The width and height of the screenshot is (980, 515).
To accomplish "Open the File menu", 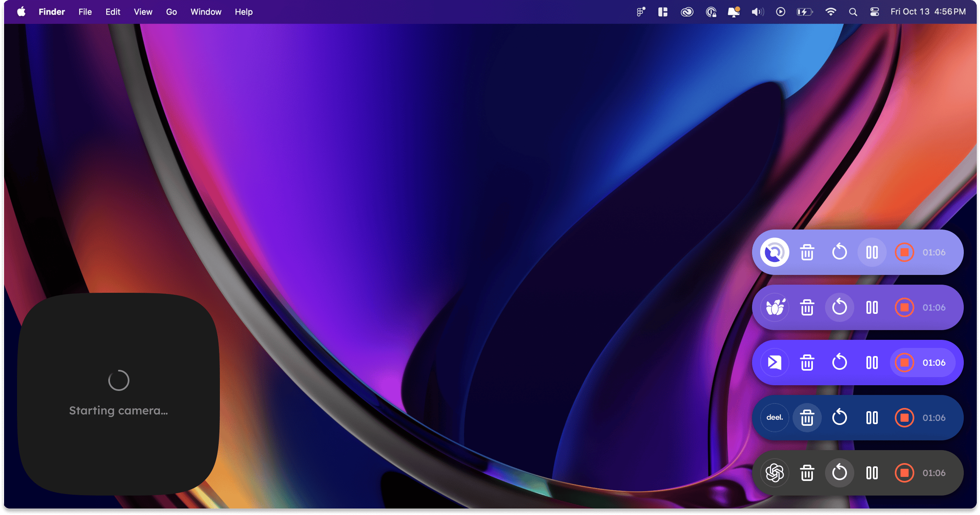I will point(85,12).
